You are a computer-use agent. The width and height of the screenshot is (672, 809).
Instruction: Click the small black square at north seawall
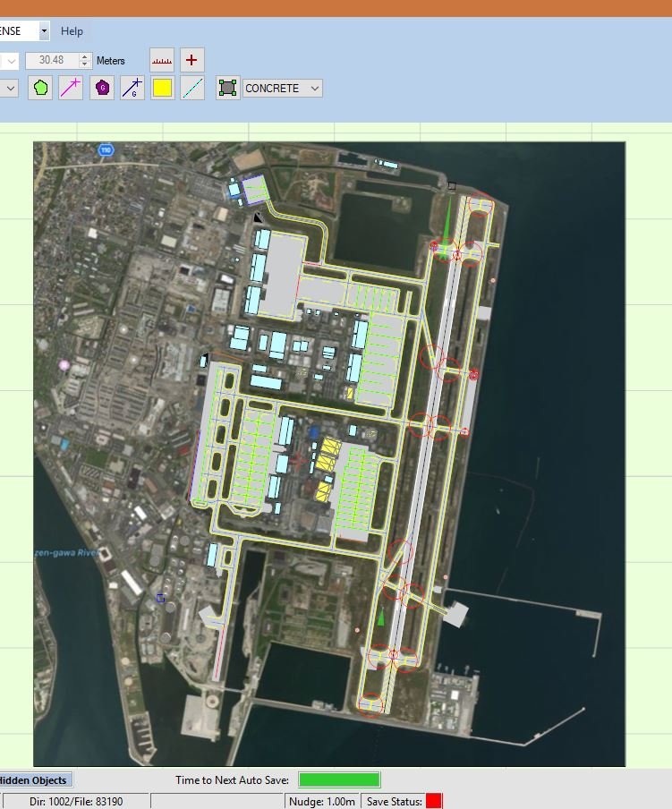pyautogui.click(x=452, y=186)
